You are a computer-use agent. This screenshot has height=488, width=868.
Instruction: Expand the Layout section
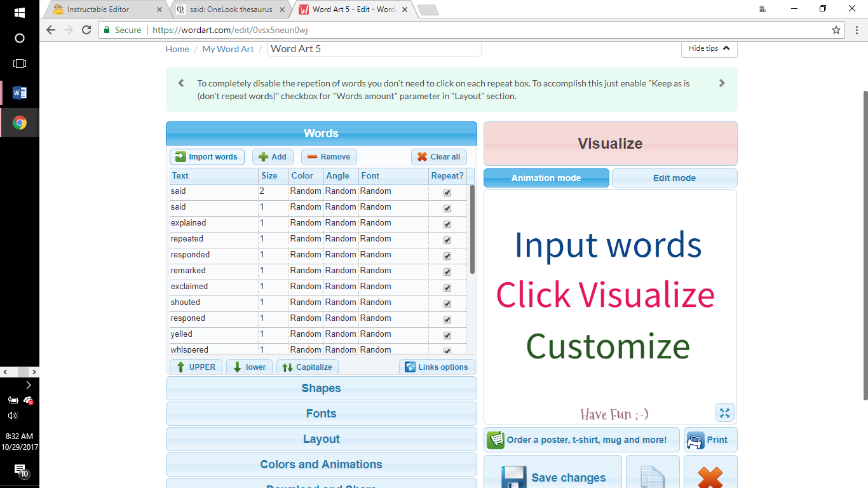321,439
